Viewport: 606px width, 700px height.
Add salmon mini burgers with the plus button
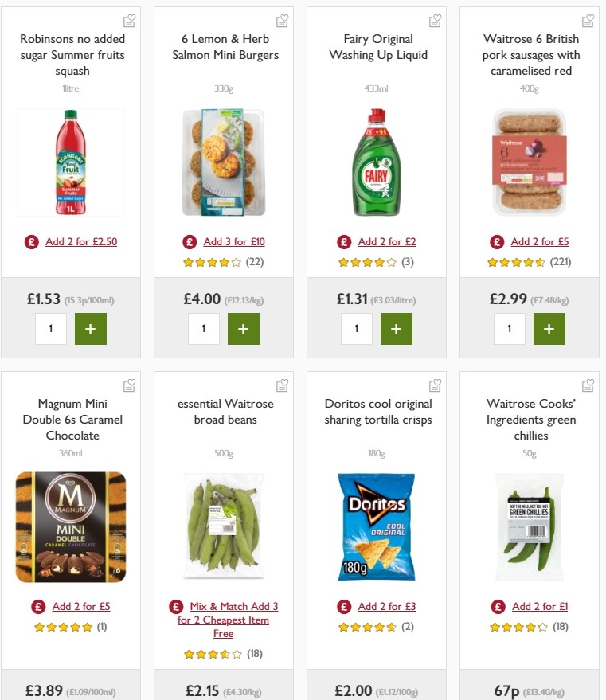click(x=244, y=328)
